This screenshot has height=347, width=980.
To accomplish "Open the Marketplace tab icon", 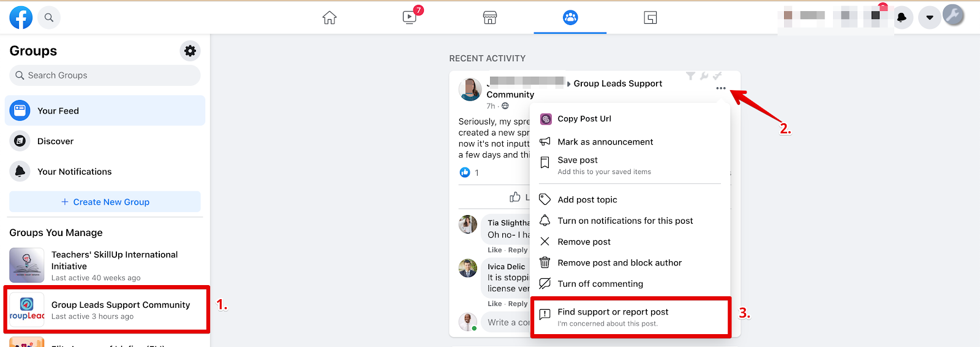I will click(490, 18).
